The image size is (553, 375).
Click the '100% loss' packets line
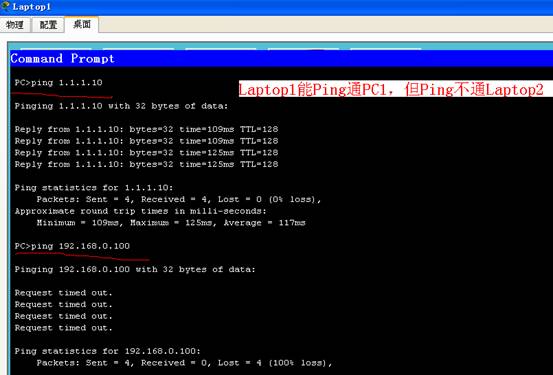tap(184, 363)
